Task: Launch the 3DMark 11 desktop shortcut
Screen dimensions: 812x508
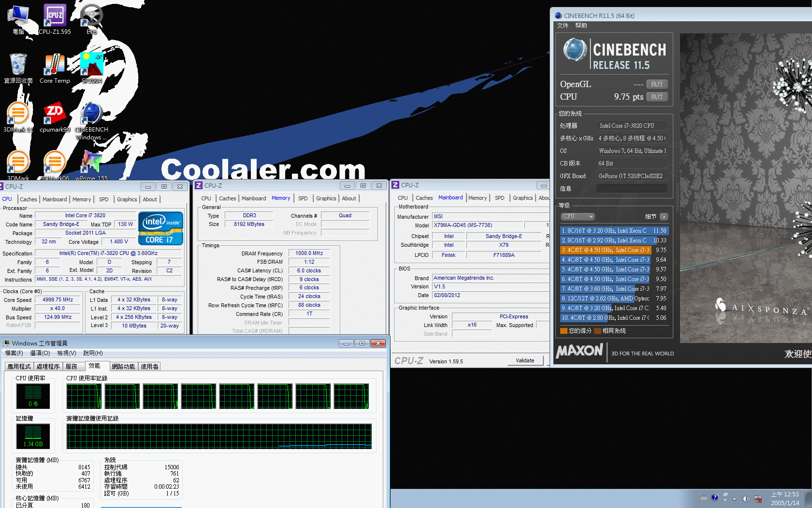Action: click(18, 117)
